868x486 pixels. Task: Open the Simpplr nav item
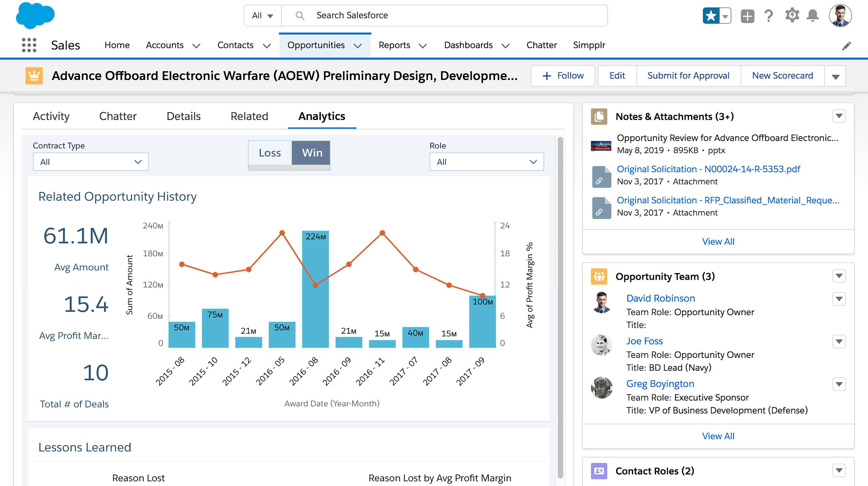pos(589,45)
